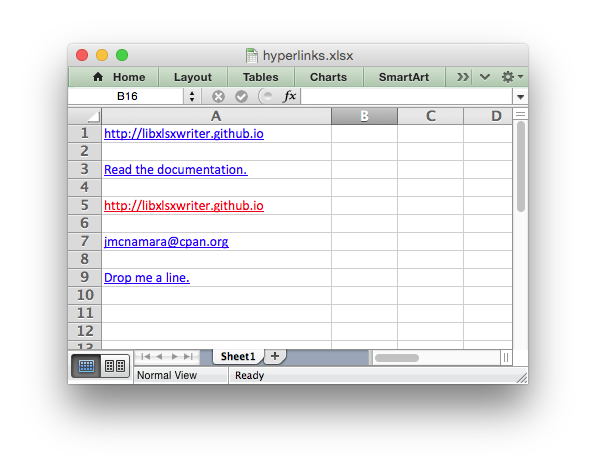Viewport: 596px width, 476px height.
Task: Switch to the SmartArt tab
Action: tap(404, 77)
